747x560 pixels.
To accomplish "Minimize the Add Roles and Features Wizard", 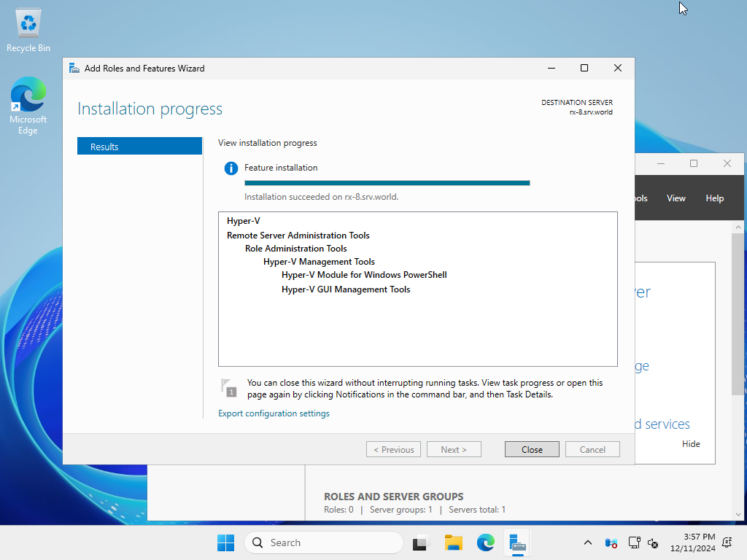I will coord(551,68).
